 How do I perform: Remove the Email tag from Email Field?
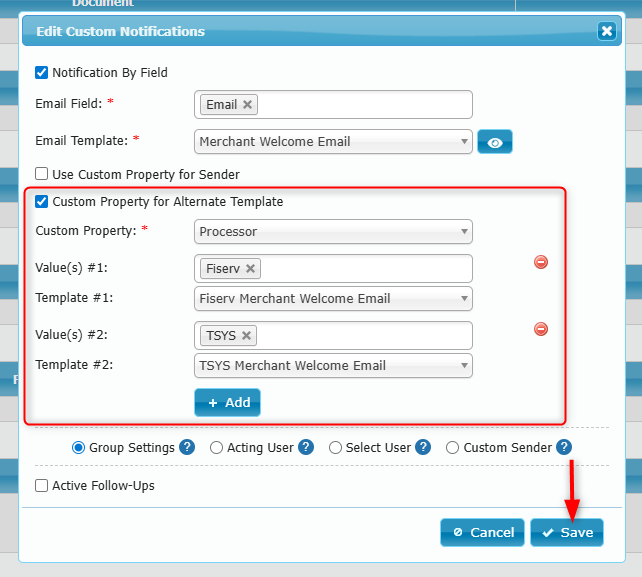(x=248, y=105)
